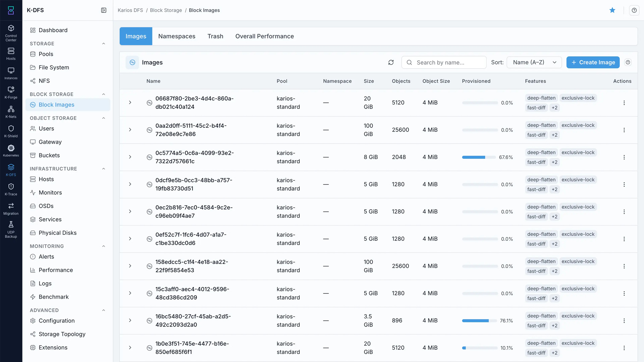The width and height of the screenshot is (644, 362).
Task: Open actions menu for image 1b0e3f51
Action: click(x=624, y=348)
